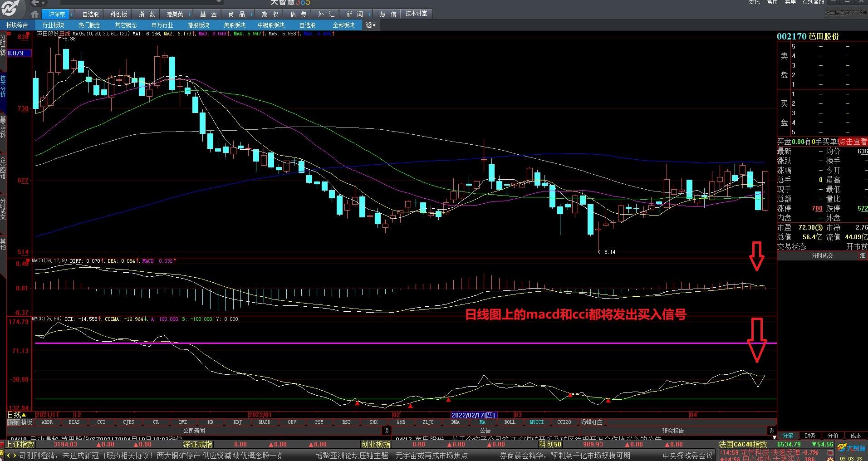Open the 指数 tab
Viewport: 868px width, 461px height.
click(147, 14)
